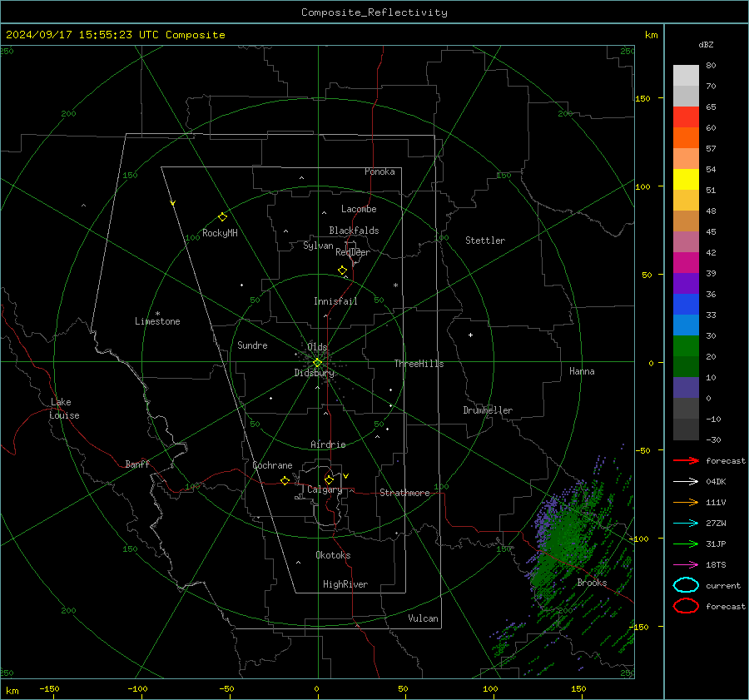Click the Airdrie city label
Image resolution: width=749 pixels, height=700 pixels.
pyautogui.click(x=328, y=444)
